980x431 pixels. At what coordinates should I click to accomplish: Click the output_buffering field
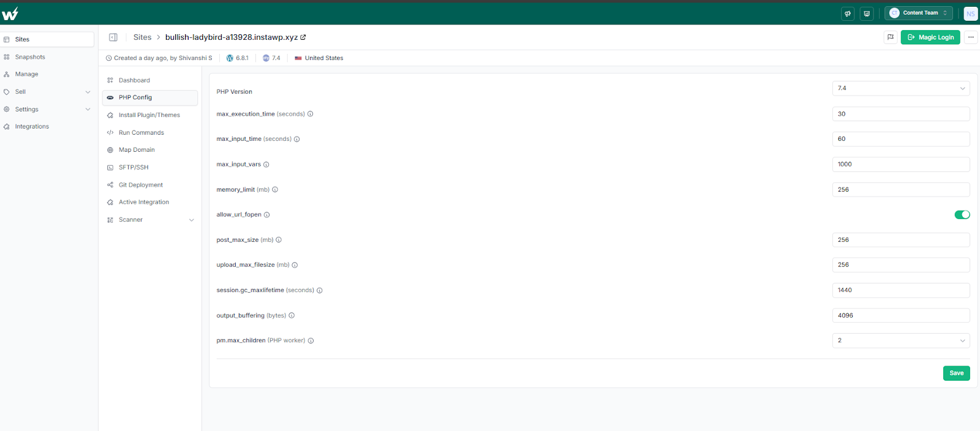pyautogui.click(x=901, y=315)
